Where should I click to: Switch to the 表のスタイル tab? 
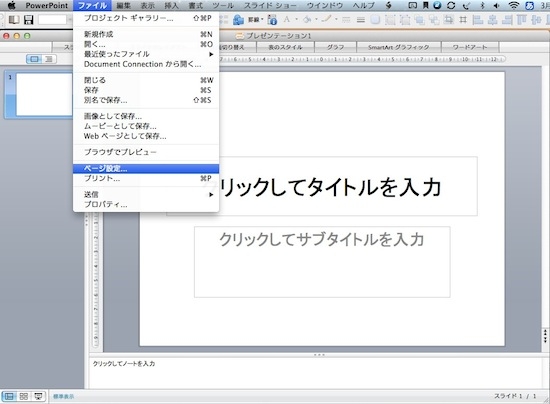(285, 47)
